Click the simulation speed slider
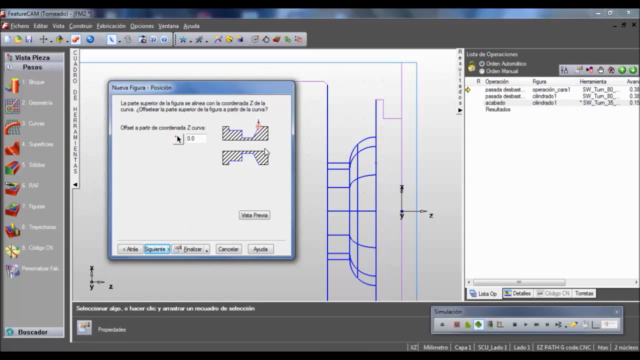This screenshot has height=360, width=640. click(610, 324)
